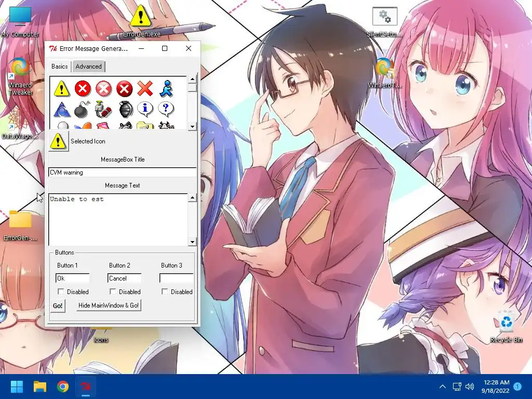The width and height of the screenshot is (532, 399).
Task: Choose the bright red circle X error icon
Action: (x=83, y=88)
